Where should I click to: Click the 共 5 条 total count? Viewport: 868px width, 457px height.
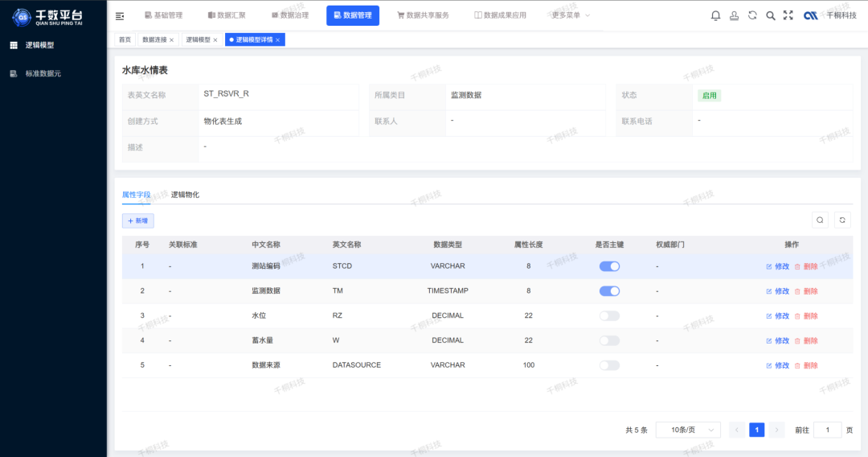tap(637, 430)
